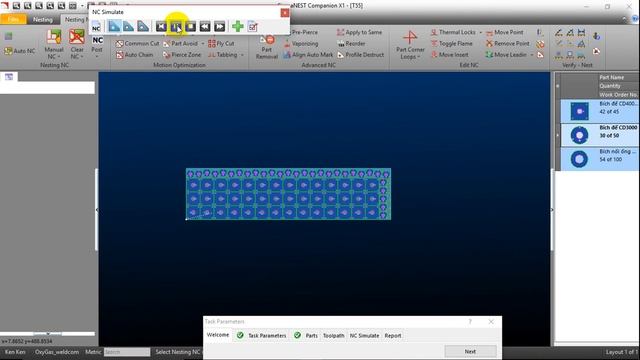Click the nested plate layout in the canvas
The height and width of the screenshot is (360, 640).
tap(288, 194)
